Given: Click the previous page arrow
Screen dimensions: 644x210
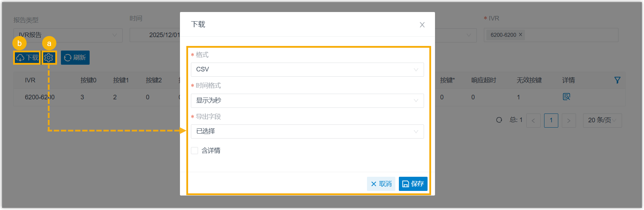Looking at the screenshot, I should coord(533,121).
